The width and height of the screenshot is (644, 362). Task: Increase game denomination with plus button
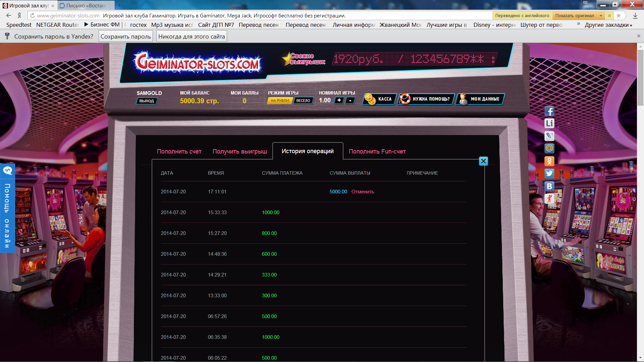click(x=339, y=100)
